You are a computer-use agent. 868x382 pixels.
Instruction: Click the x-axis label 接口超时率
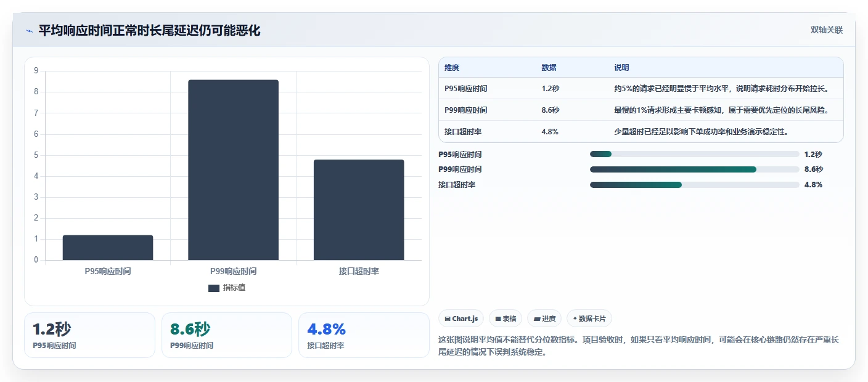click(359, 271)
